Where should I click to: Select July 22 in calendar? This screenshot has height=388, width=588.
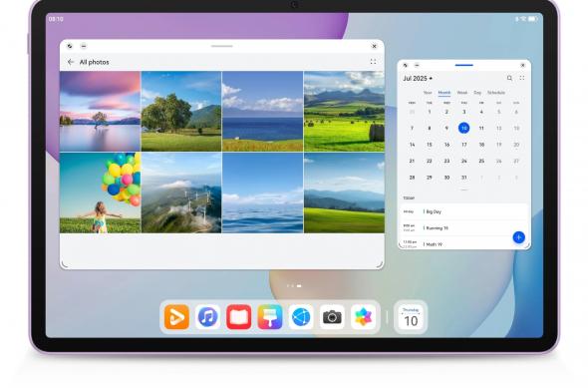[x=430, y=161]
